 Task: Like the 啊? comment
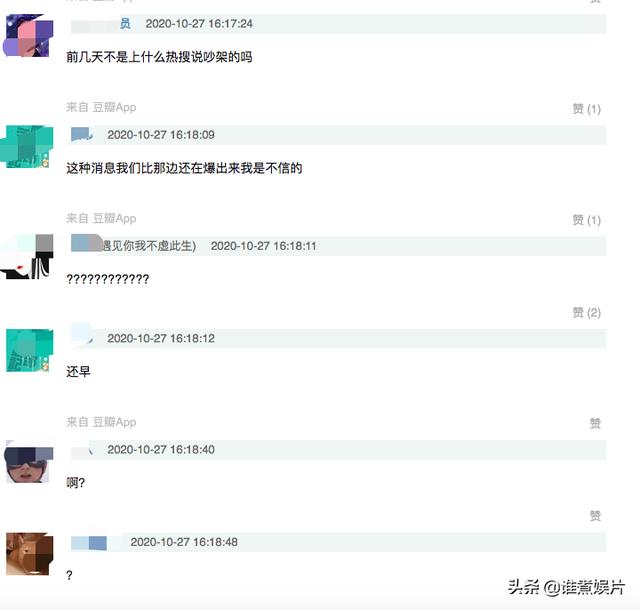pyautogui.click(x=595, y=516)
